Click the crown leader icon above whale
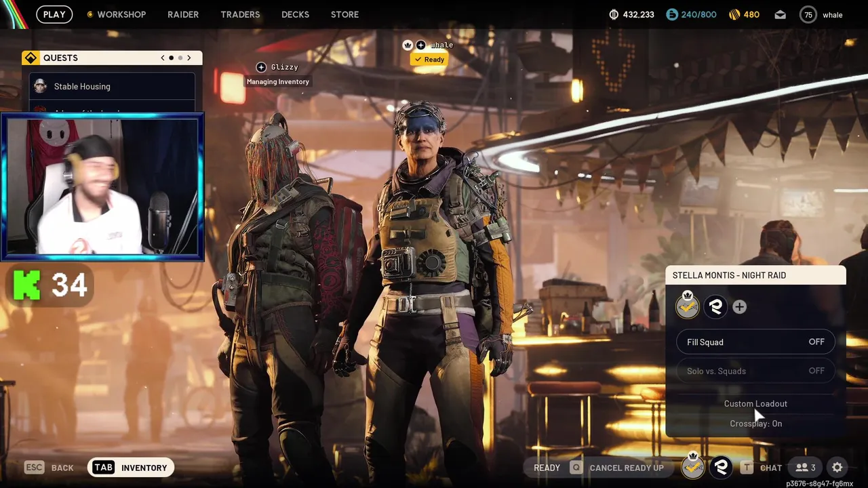 408,45
